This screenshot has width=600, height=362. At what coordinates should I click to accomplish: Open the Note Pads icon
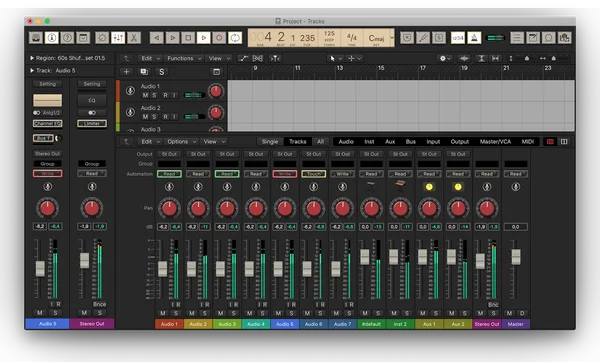tap(533, 38)
